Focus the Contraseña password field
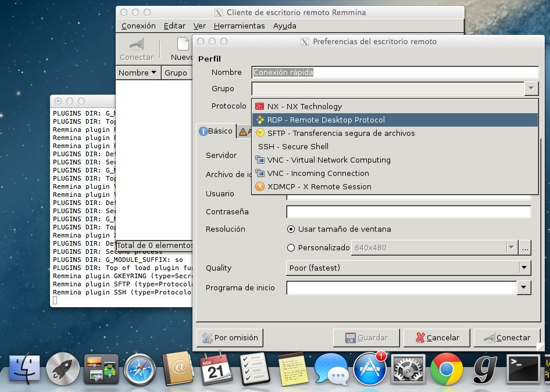This screenshot has height=392, width=550. click(409, 211)
